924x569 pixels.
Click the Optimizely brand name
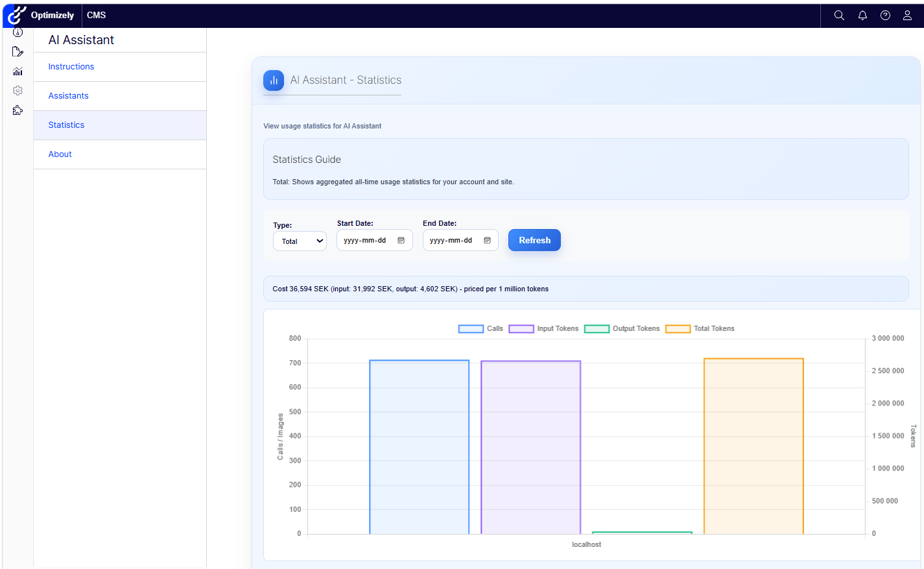53,15
